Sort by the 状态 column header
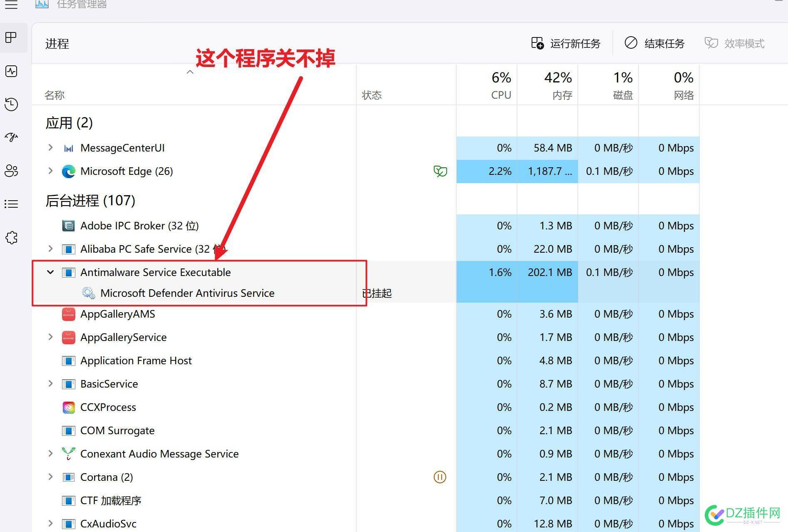This screenshot has width=788, height=532. 372,95
